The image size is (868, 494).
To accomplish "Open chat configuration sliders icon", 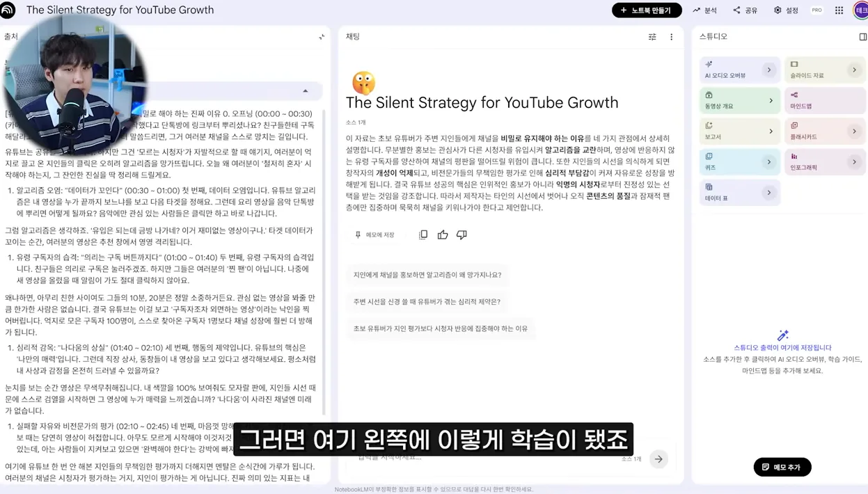I will [652, 37].
